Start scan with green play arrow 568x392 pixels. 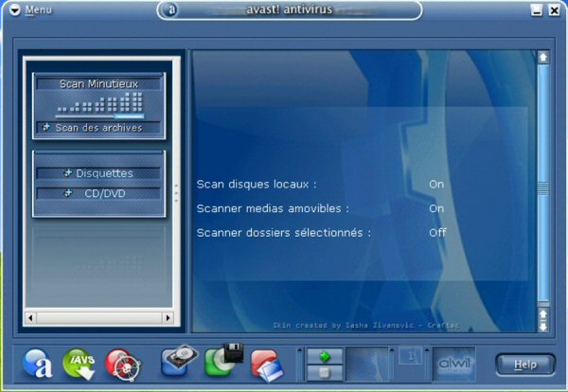click(325, 357)
